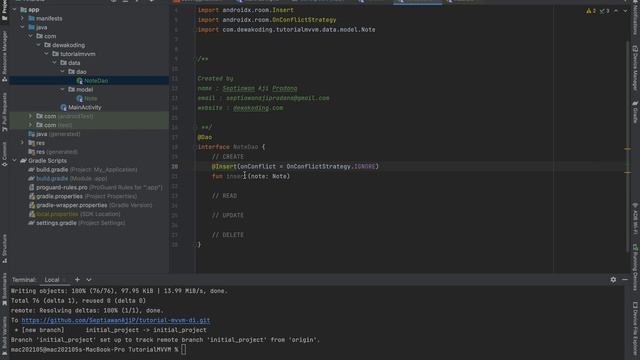Screen dimensions: 640x360
Task: Open terminal sessions dropdown chevron
Action: coord(89,280)
